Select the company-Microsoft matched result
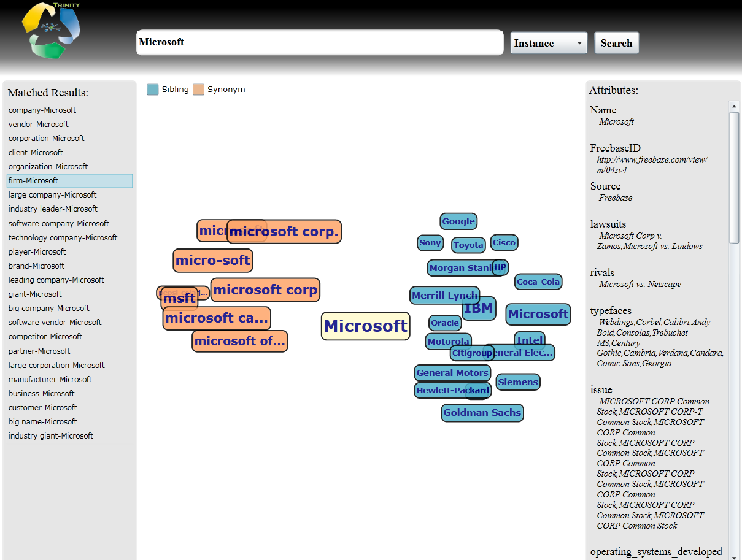742x560 pixels. 42,110
